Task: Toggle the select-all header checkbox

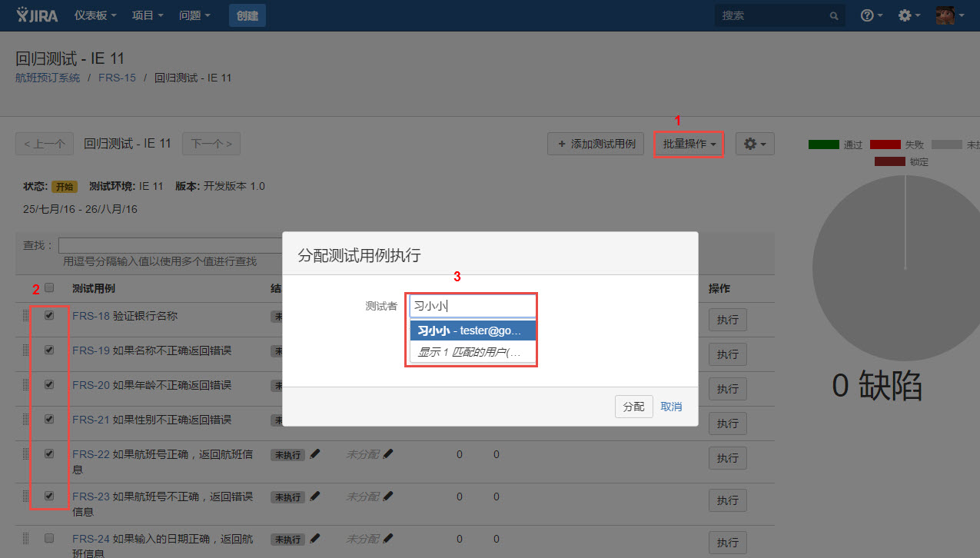Action: click(49, 287)
